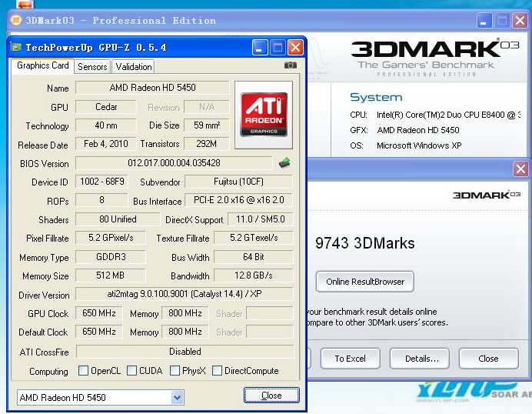Click the GPU-Z Close button
Viewport: 532px width, 414px height.
click(x=271, y=396)
